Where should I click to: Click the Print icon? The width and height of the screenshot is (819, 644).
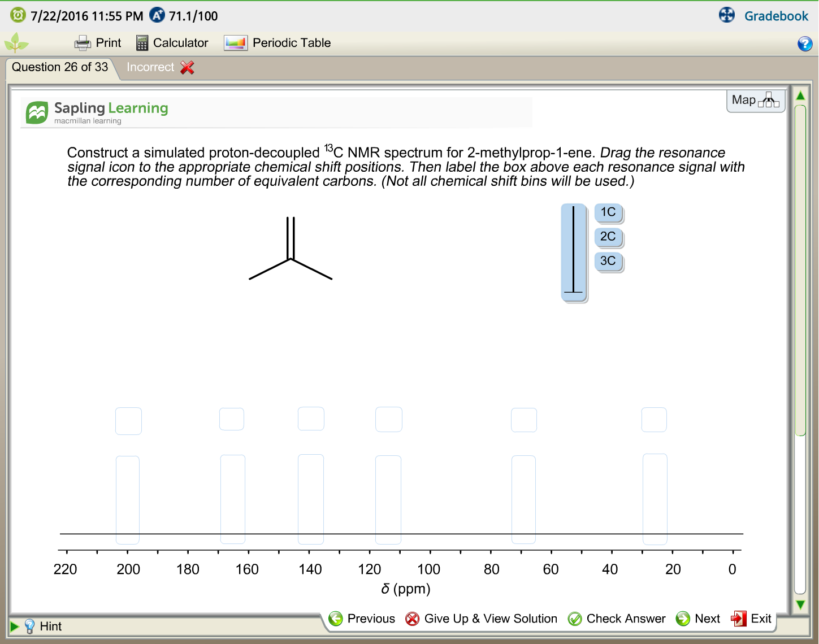83,42
